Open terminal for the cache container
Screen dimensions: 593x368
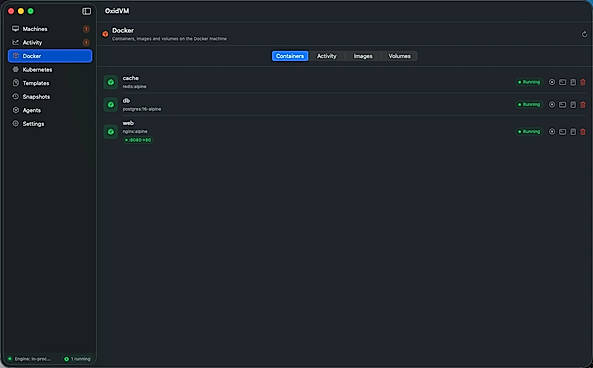tap(562, 82)
